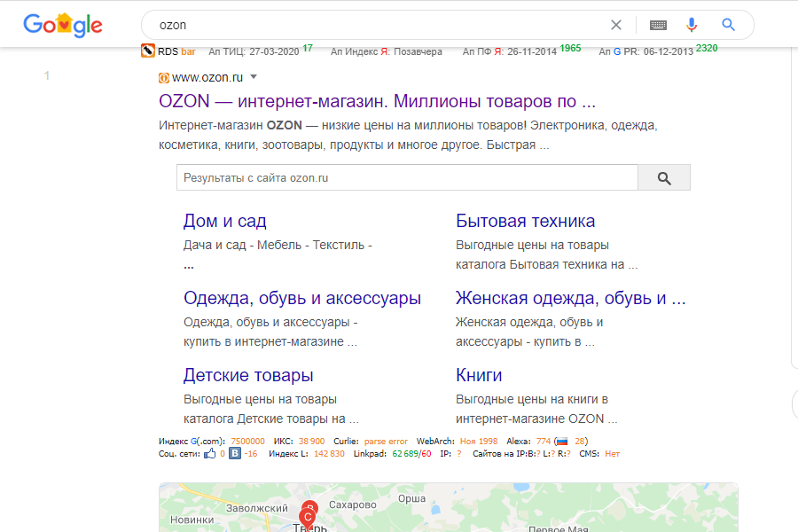Click the thumbs-up social likes icon
Viewport: 798px width, 532px height.
208,455
